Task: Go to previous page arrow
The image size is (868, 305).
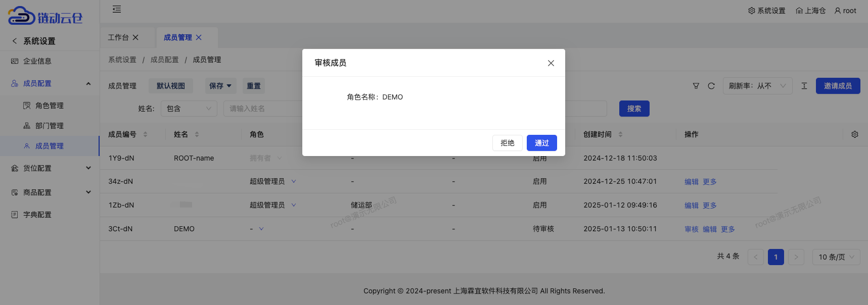Action: (756, 257)
